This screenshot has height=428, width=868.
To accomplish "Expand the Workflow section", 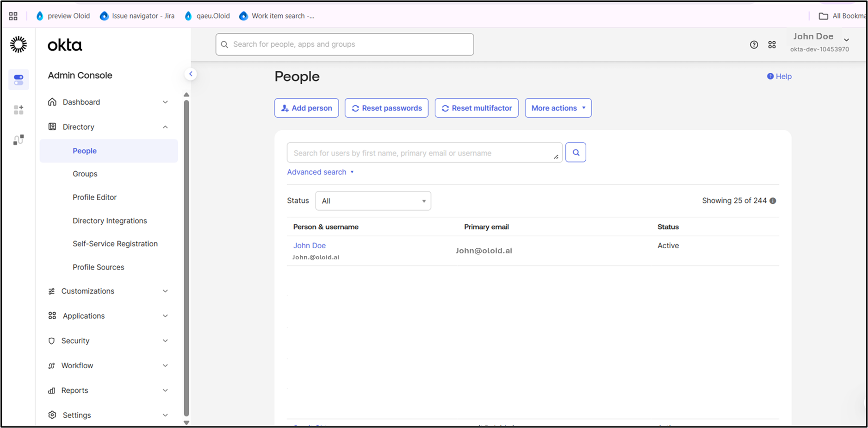I will (109, 365).
